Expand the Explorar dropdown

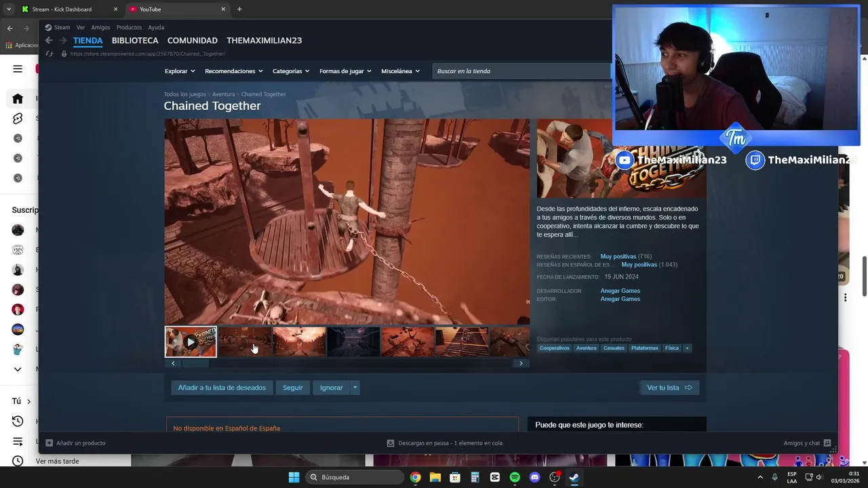(x=180, y=71)
